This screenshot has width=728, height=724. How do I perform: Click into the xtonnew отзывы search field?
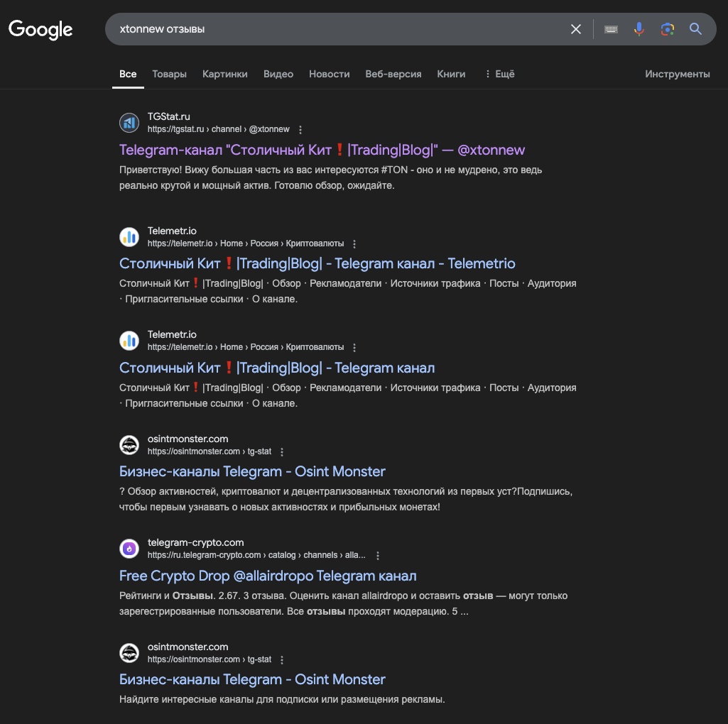point(339,29)
